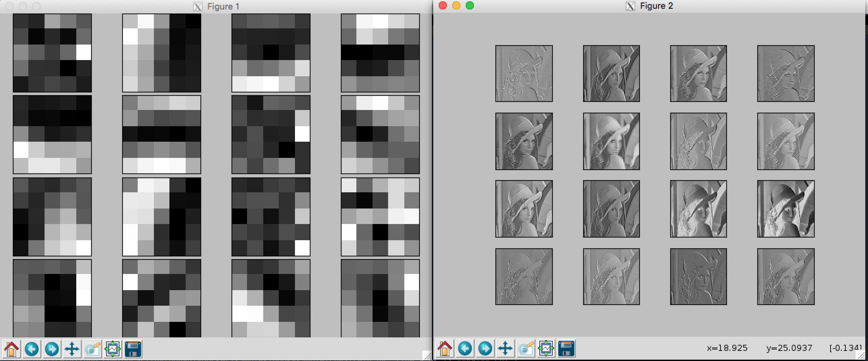Image resolution: width=868 pixels, height=361 pixels.
Task: Click Back arrow in Figure 1 toolbar
Action: click(x=32, y=349)
